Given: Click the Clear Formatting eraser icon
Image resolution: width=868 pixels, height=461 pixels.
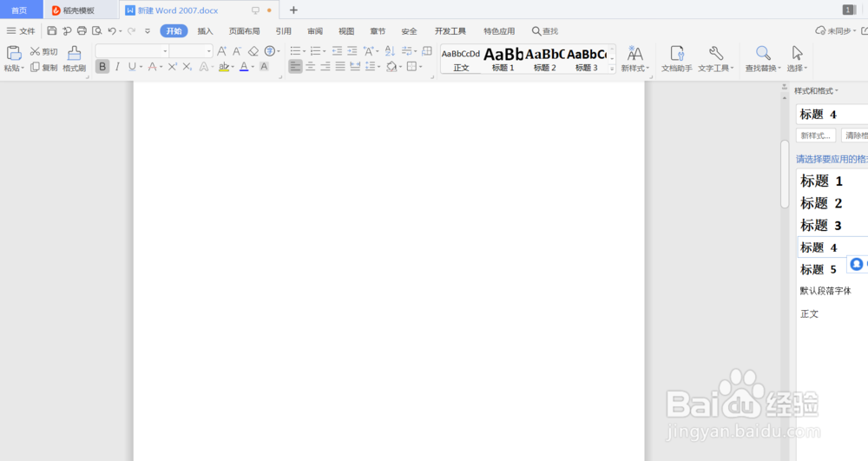Looking at the screenshot, I should click(x=253, y=51).
